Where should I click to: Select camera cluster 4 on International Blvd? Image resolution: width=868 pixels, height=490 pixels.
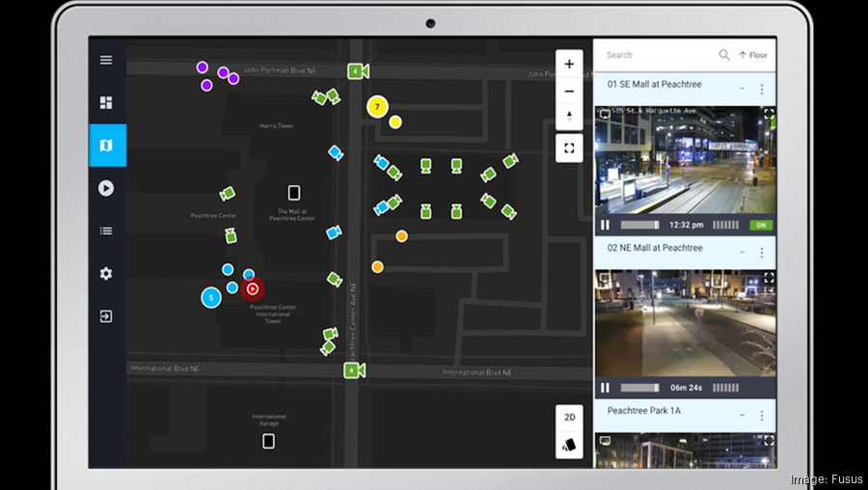pos(354,370)
